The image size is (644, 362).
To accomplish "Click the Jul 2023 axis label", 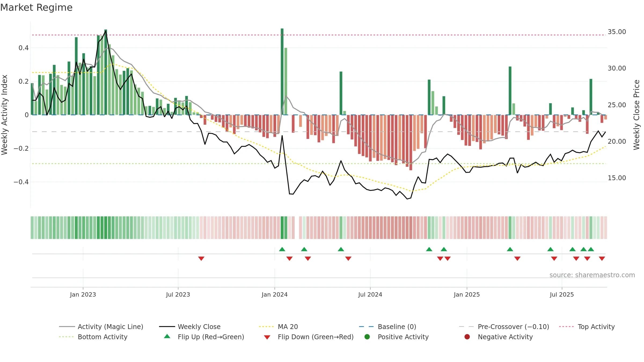I will (x=178, y=294).
